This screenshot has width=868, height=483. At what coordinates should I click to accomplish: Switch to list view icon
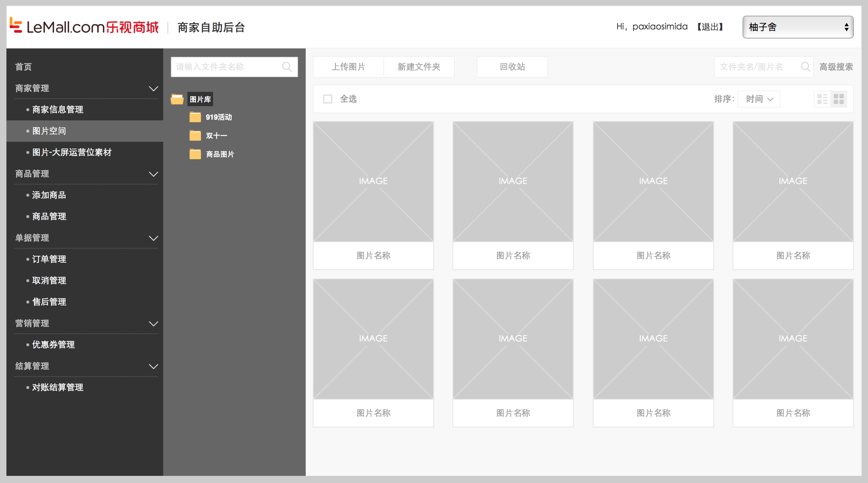pyautogui.click(x=822, y=99)
